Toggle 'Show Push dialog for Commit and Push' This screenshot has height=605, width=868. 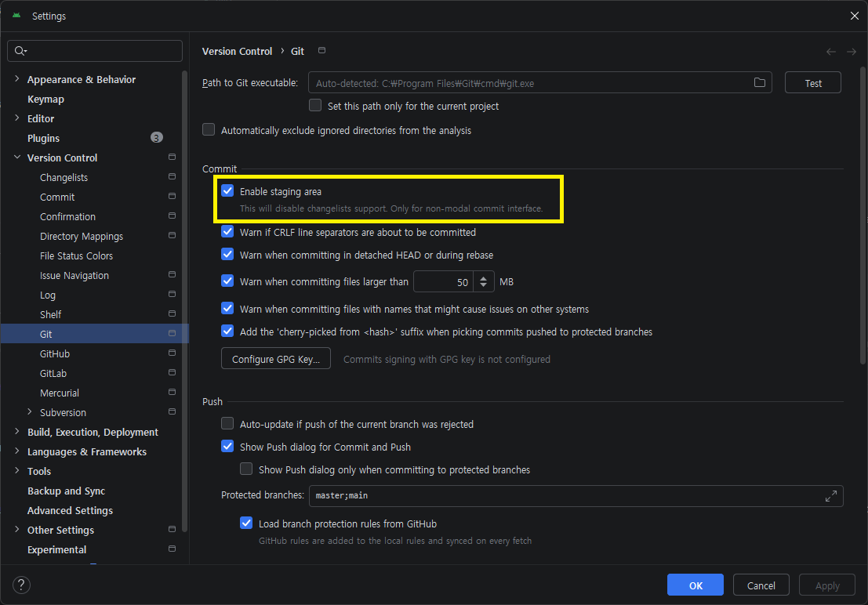click(x=227, y=446)
